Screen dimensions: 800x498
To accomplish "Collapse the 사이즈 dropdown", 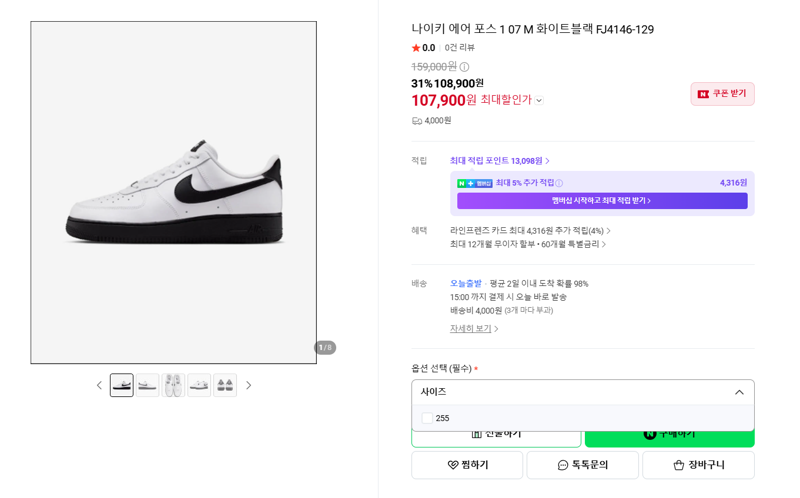I will (x=739, y=392).
